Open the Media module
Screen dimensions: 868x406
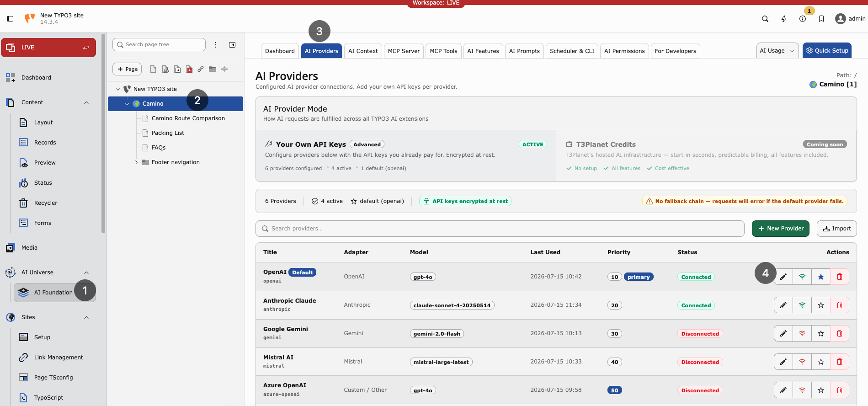point(48,248)
